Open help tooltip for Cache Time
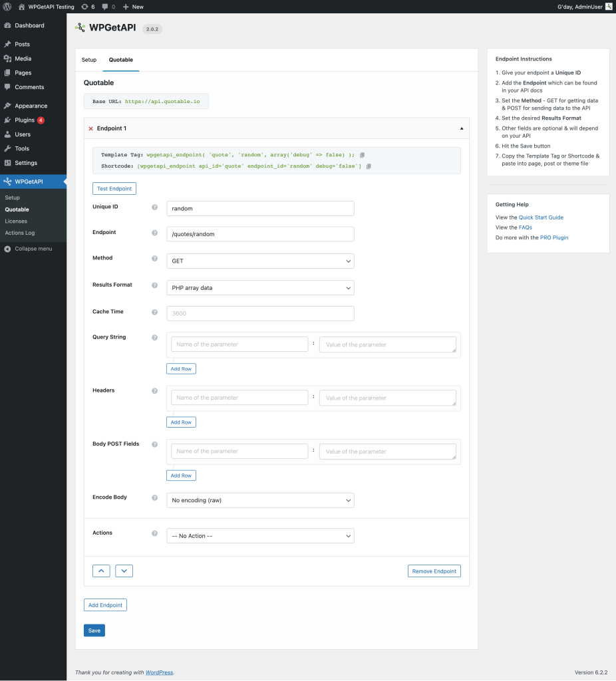The image size is (616, 681). (154, 311)
